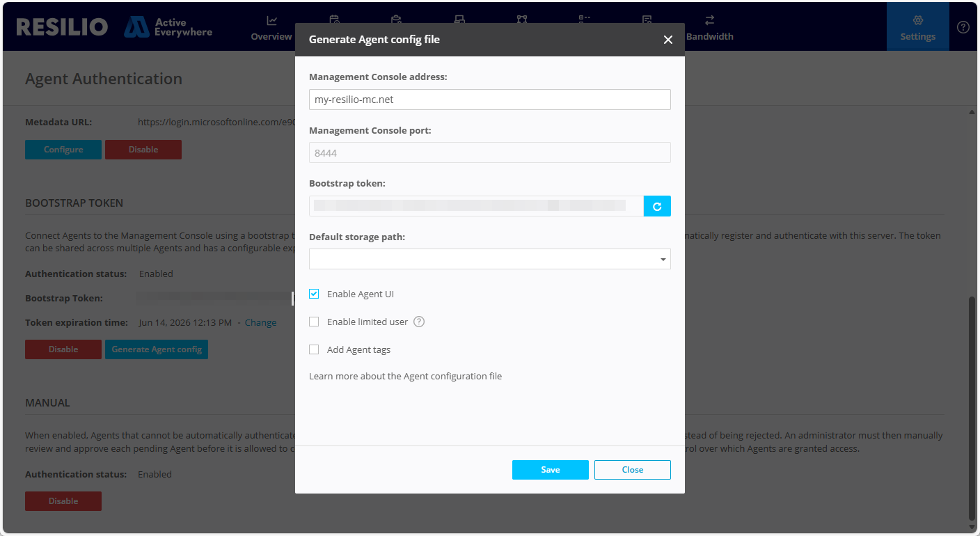This screenshot has height=536, width=980.
Task: Check Add Agent tags option
Action: [314, 349]
